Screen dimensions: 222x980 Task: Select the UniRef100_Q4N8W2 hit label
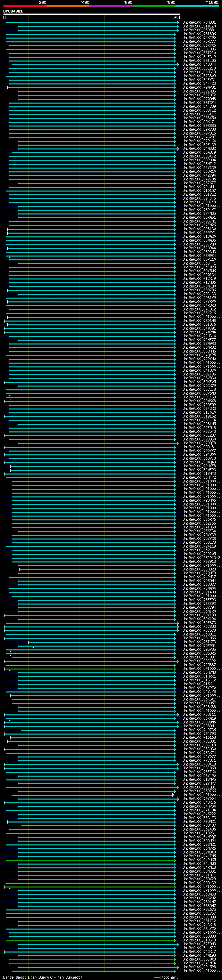point(199,149)
